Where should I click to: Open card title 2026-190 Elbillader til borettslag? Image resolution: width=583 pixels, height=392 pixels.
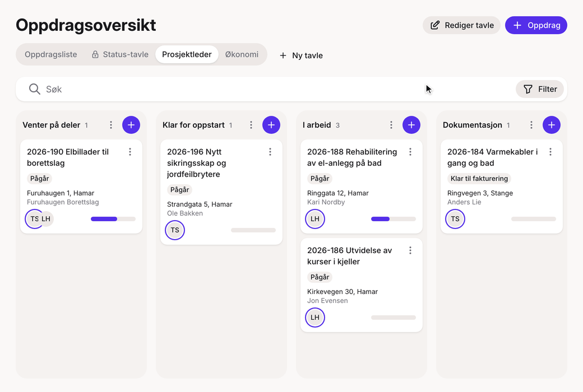(68, 157)
